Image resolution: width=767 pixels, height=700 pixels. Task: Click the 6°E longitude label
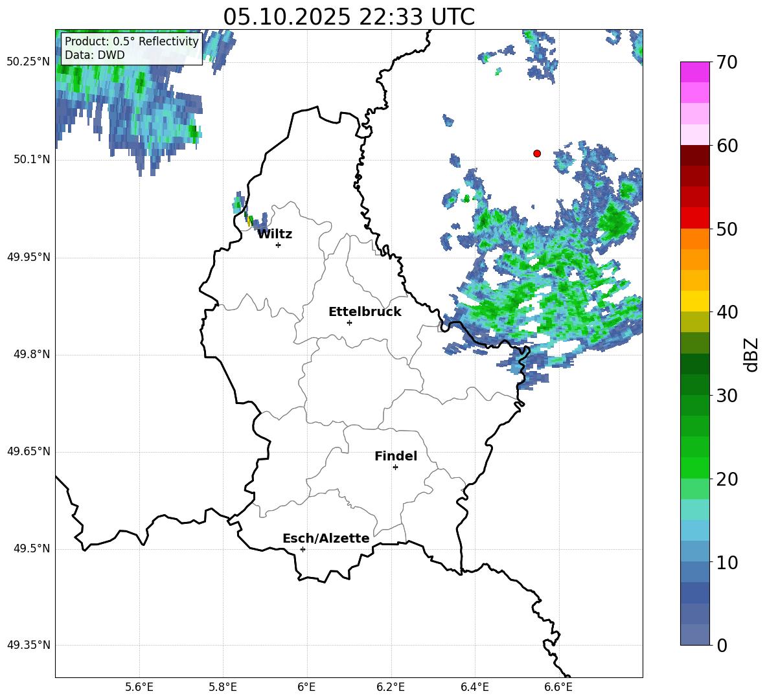(306, 688)
